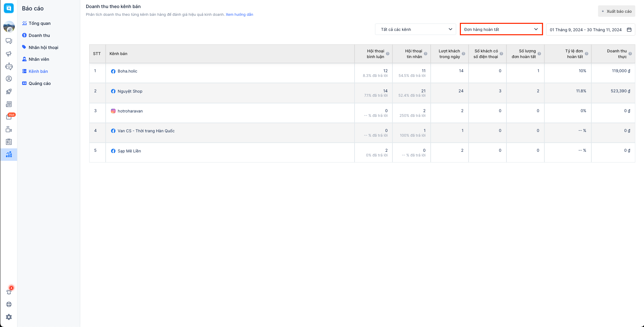
Task: Open Nhãn hội thoại report section
Action: point(43,48)
